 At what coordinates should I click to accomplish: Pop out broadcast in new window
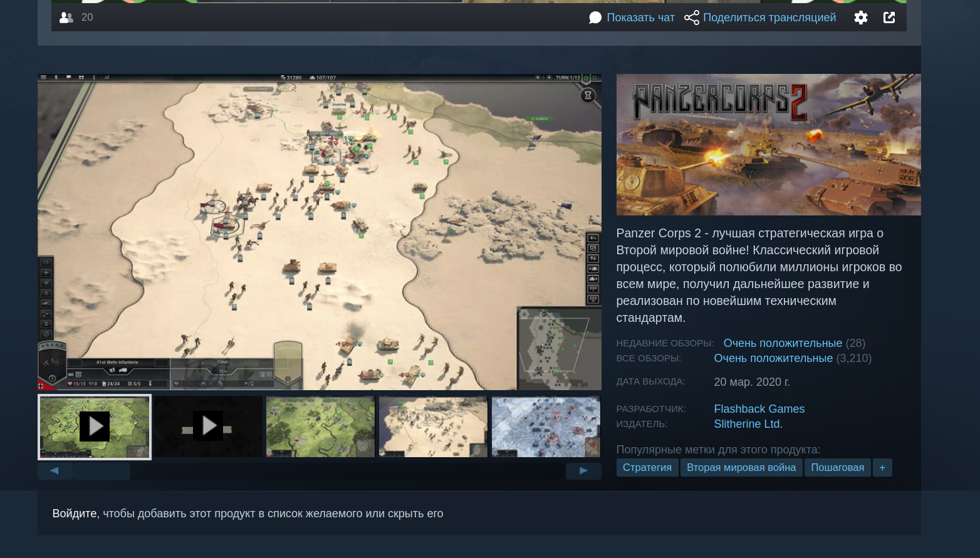[x=889, y=18]
